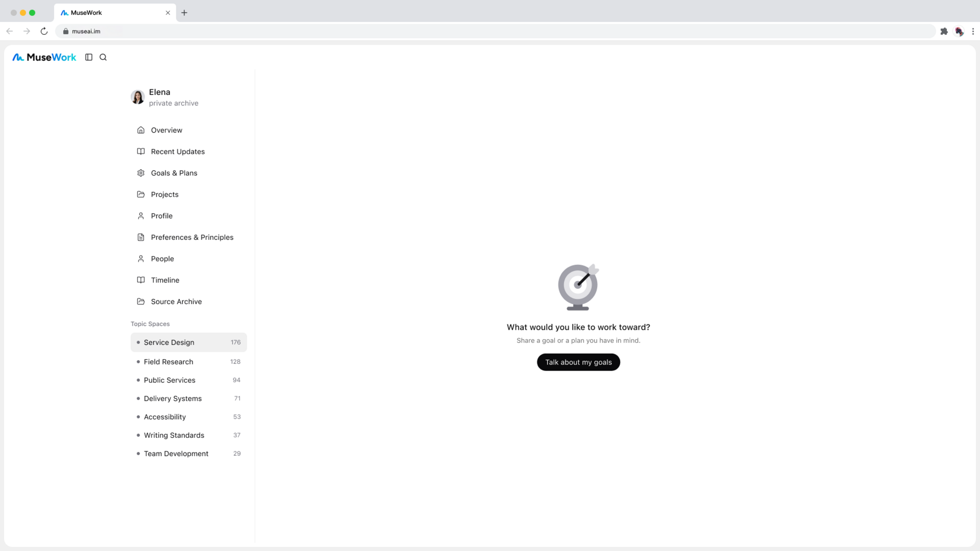Image resolution: width=980 pixels, height=551 pixels.
Task: Click the Topic Spaces heading
Action: (x=150, y=324)
